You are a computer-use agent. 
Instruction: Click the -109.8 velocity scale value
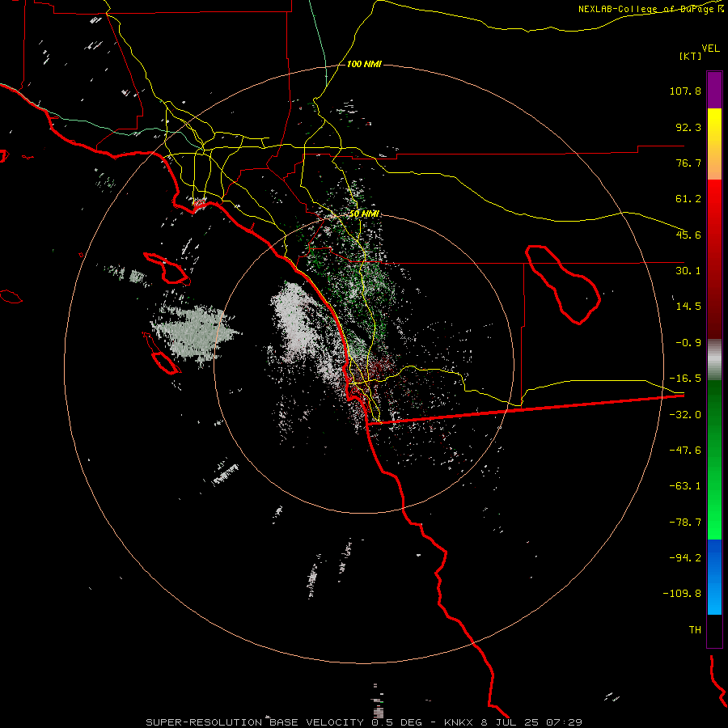click(682, 594)
